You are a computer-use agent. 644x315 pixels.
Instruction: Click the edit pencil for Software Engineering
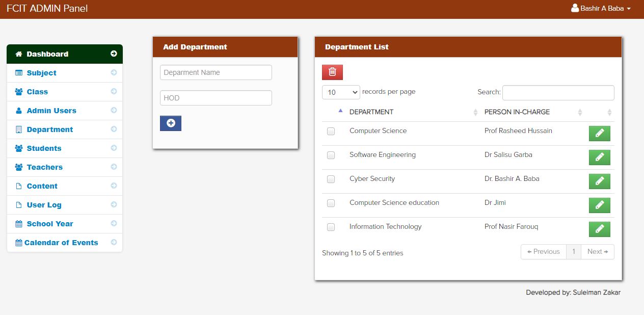(599, 157)
